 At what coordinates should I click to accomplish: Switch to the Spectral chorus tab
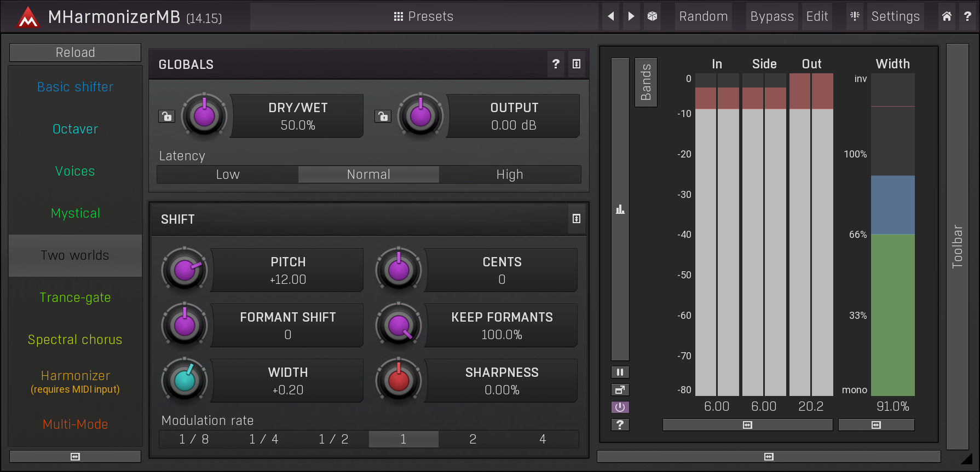pyautogui.click(x=75, y=340)
